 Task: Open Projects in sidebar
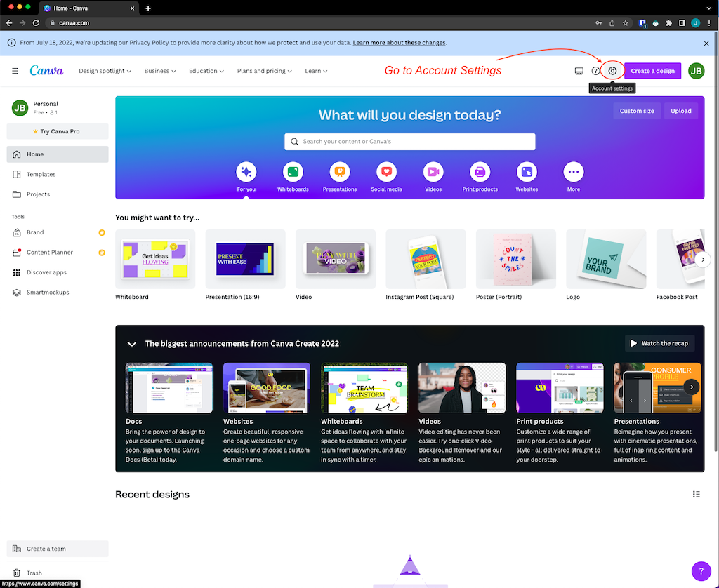pos(58,194)
